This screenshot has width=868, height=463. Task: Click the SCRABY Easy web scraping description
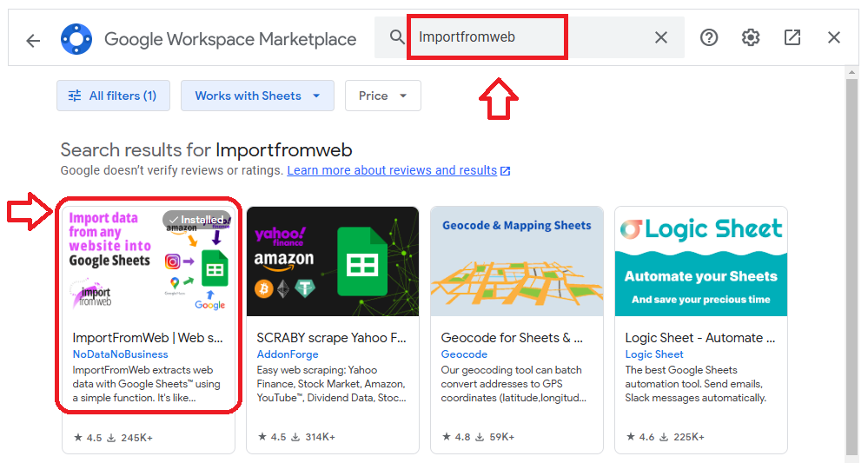(x=332, y=384)
